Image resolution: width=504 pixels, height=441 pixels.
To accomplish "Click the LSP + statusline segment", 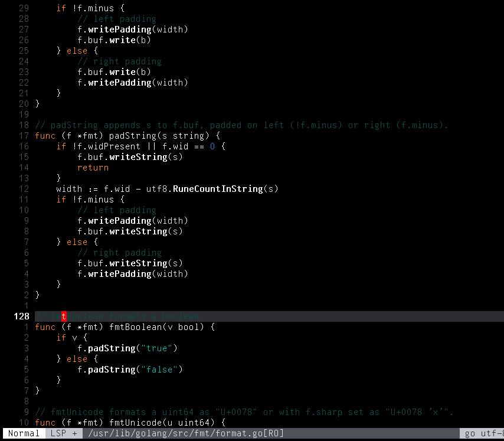I will tap(64, 433).
